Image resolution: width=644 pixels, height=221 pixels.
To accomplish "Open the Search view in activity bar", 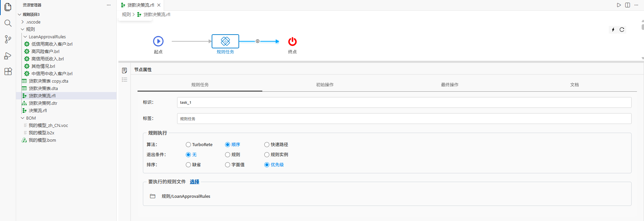I will click(8, 23).
